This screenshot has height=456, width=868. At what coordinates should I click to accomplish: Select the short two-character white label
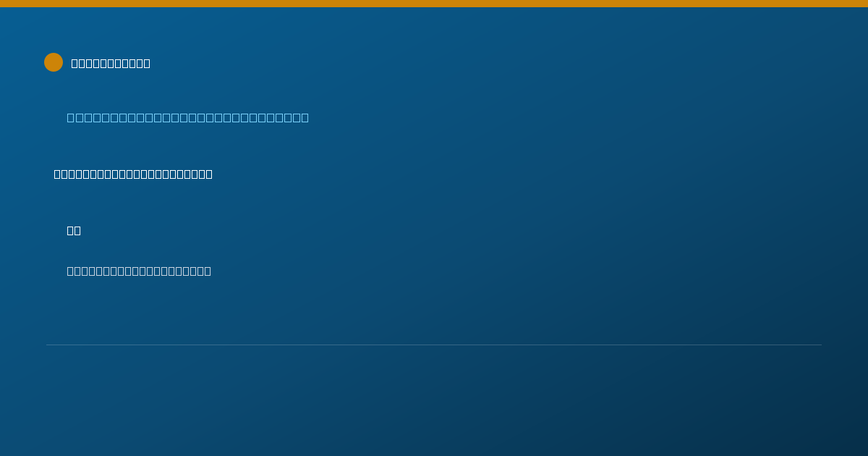(x=74, y=230)
